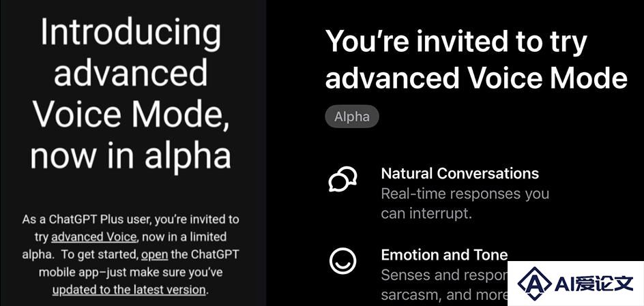Click the "sarcasm, and more" description line
This screenshot has height=306, width=644.
point(444,294)
